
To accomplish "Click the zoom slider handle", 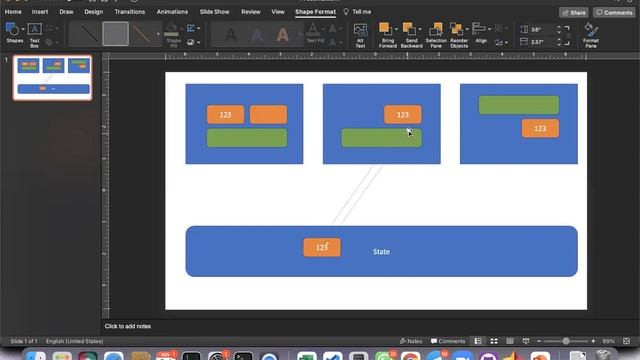I will [566, 341].
